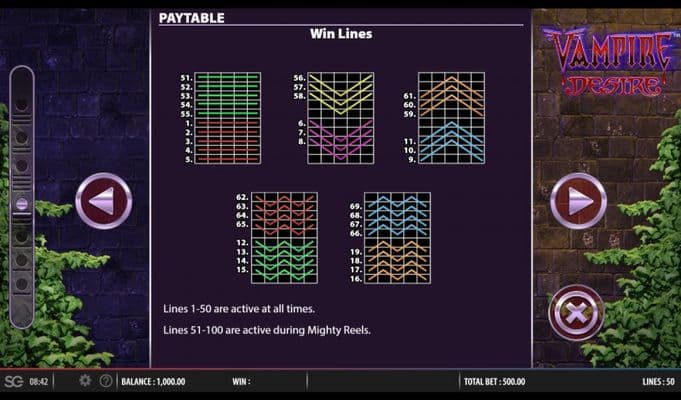This screenshot has height=400, width=681.
Task: Go to the previous paytable page
Action: (x=103, y=201)
